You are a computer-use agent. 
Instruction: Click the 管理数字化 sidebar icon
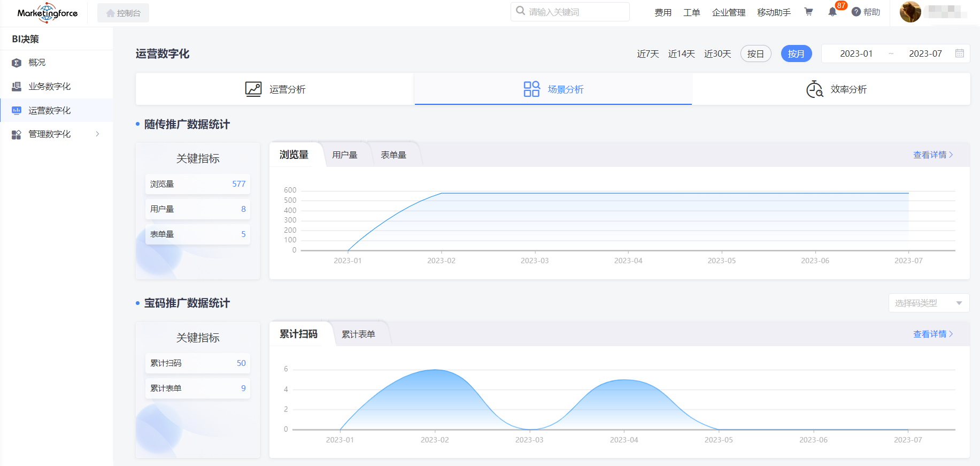pyautogui.click(x=17, y=134)
